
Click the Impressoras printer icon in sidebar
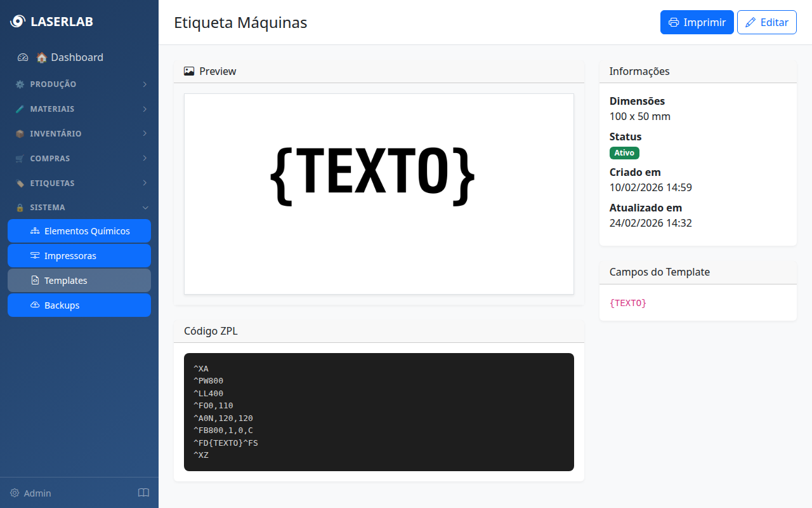coord(35,256)
